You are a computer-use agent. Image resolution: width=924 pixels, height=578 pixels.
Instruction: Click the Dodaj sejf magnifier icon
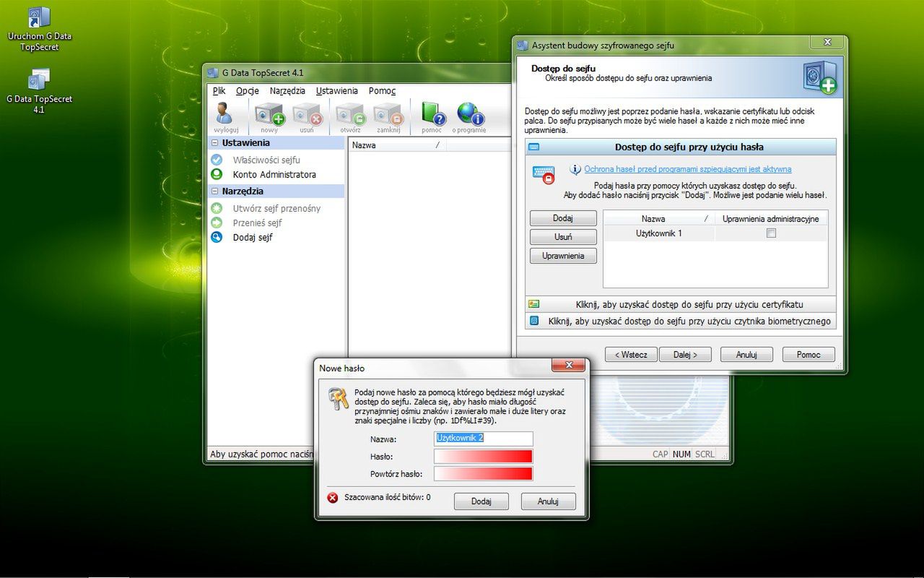pos(217,237)
